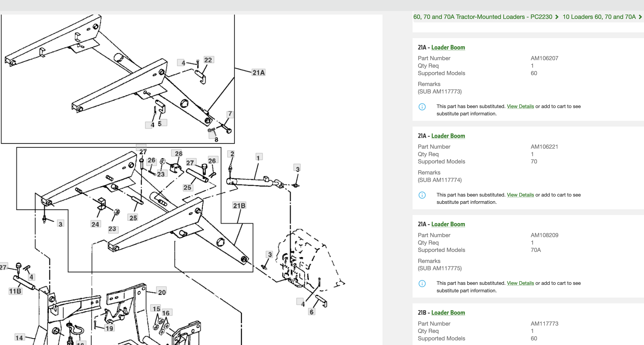Select callout 11B on the diagram
This screenshot has width=644, height=345.
(15, 291)
